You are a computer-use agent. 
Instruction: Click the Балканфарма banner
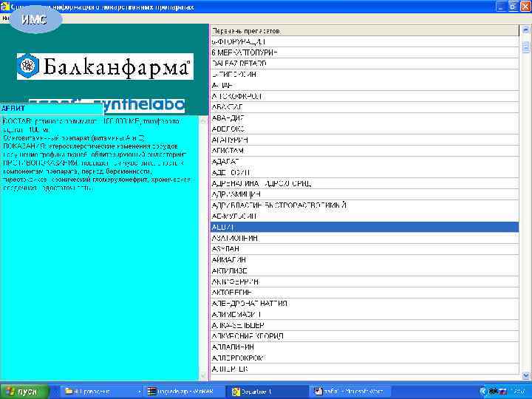click(105, 66)
